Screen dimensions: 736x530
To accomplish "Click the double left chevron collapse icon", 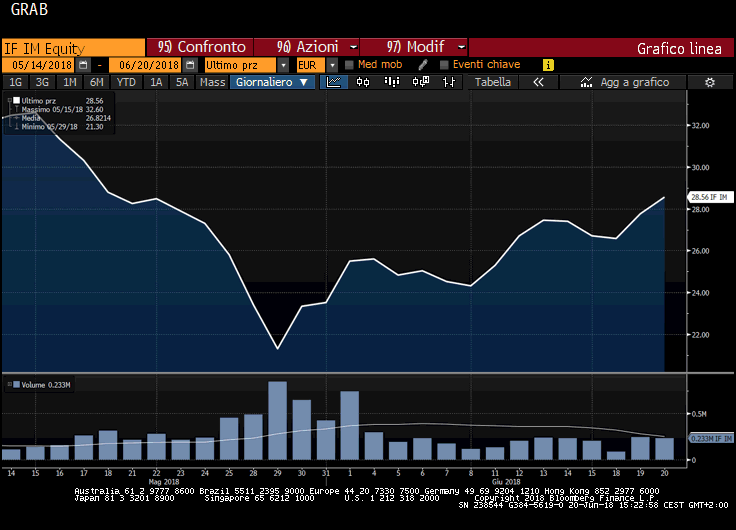I will click(538, 82).
